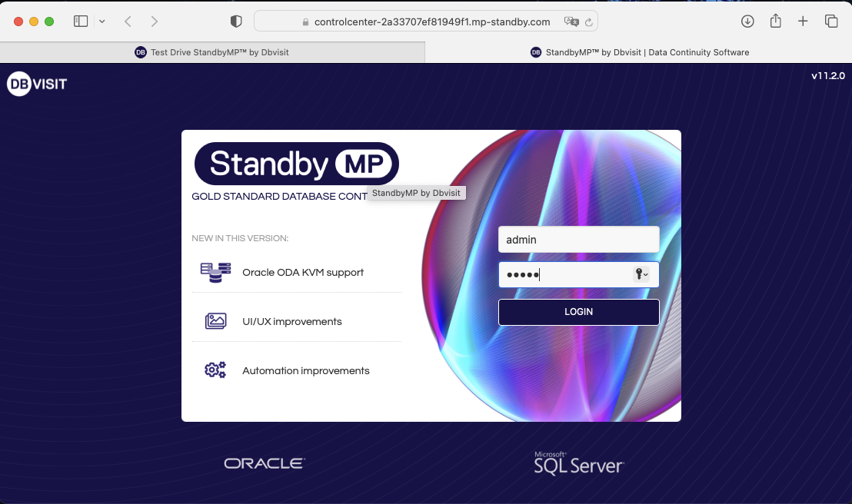This screenshot has height=504, width=852.
Task: Click the translate icon in address bar
Action: click(x=571, y=22)
